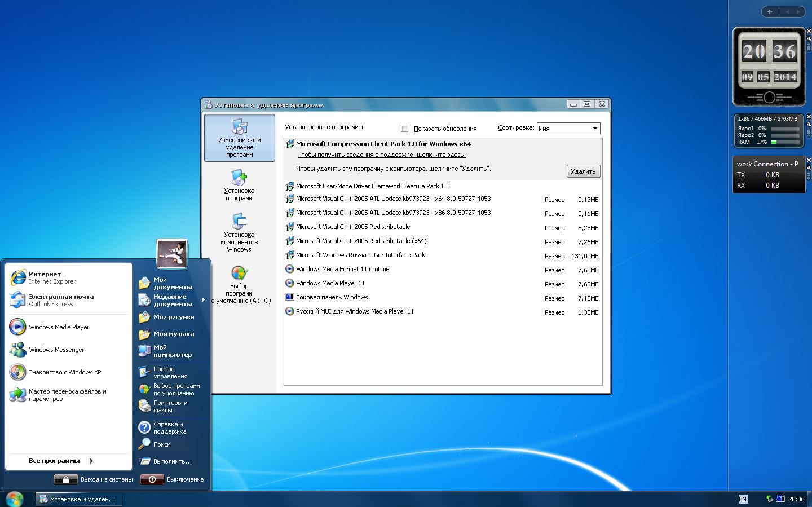Click the CPU and RAM meter gadget
Image resolution: width=812 pixels, height=507 pixels.
pyautogui.click(x=769, y=131)
